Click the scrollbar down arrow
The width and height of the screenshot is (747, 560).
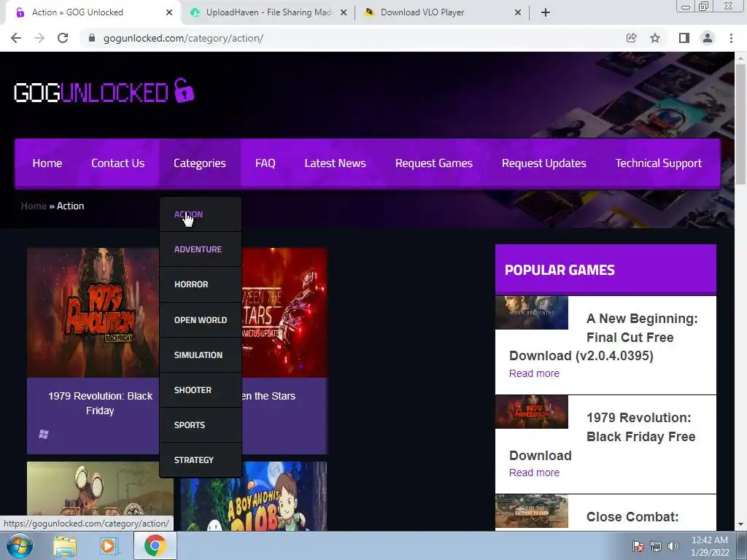[x=740, y=525]
